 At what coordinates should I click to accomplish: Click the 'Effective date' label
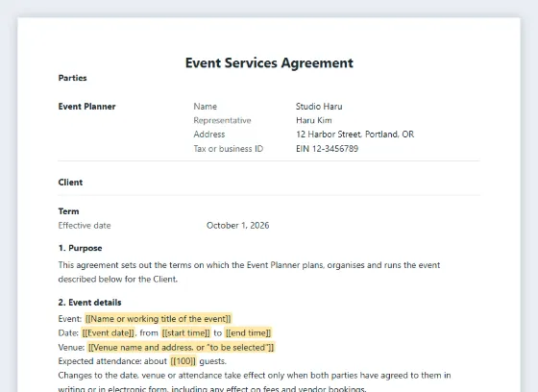85,226
